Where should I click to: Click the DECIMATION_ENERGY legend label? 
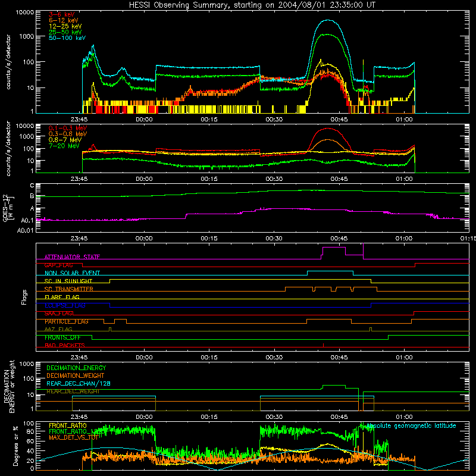point(76,368)
